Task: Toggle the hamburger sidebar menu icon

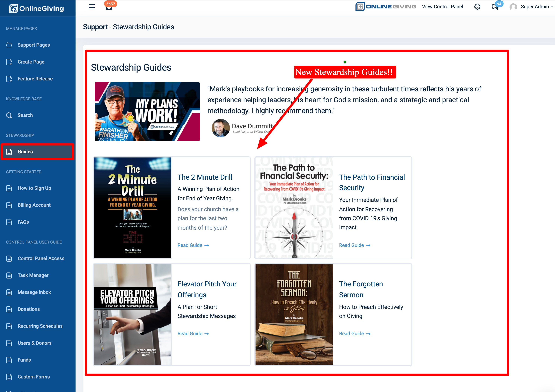Action: click(92, 7)
